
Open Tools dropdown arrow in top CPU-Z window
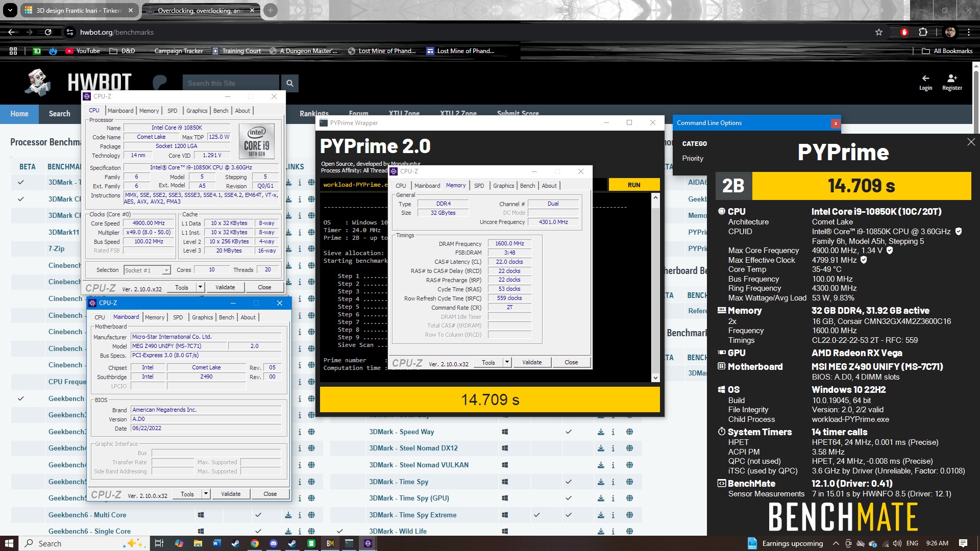click(x=201, y=287)
